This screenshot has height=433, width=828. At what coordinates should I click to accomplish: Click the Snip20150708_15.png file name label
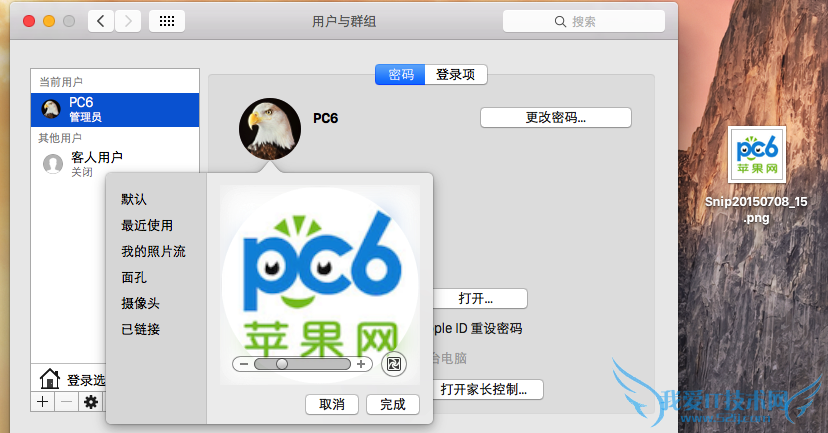(756, 209)
